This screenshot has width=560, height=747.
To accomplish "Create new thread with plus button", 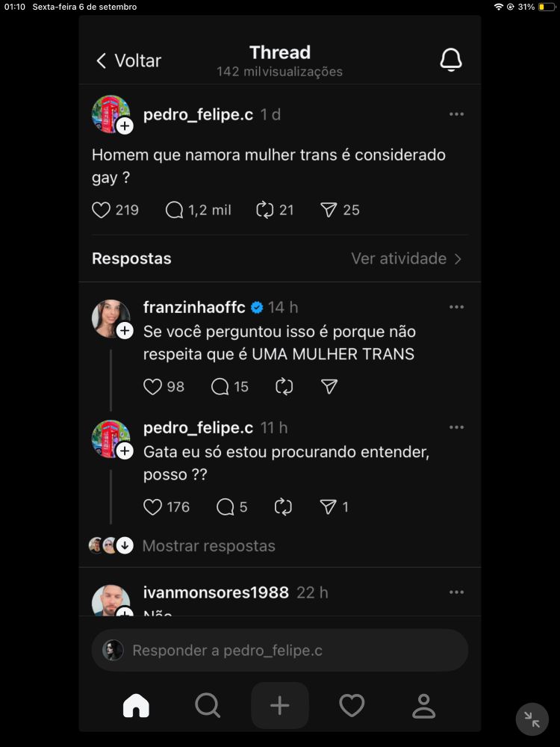I will click(279, 705).
